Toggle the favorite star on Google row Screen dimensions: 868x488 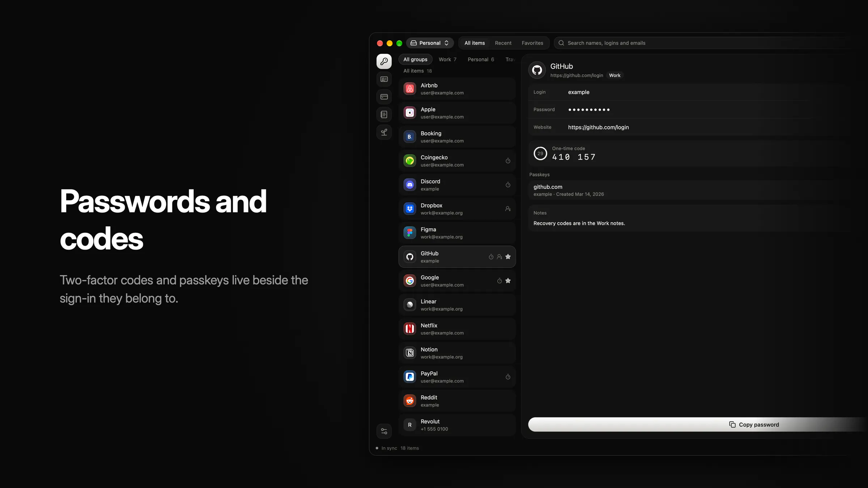508,281
